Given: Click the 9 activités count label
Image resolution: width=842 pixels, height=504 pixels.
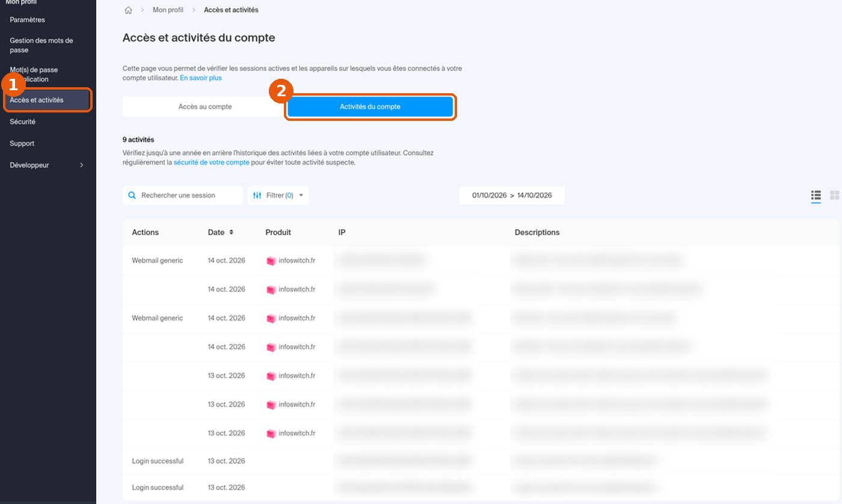Looking at the screenshot, I should [x=138, y=140].
